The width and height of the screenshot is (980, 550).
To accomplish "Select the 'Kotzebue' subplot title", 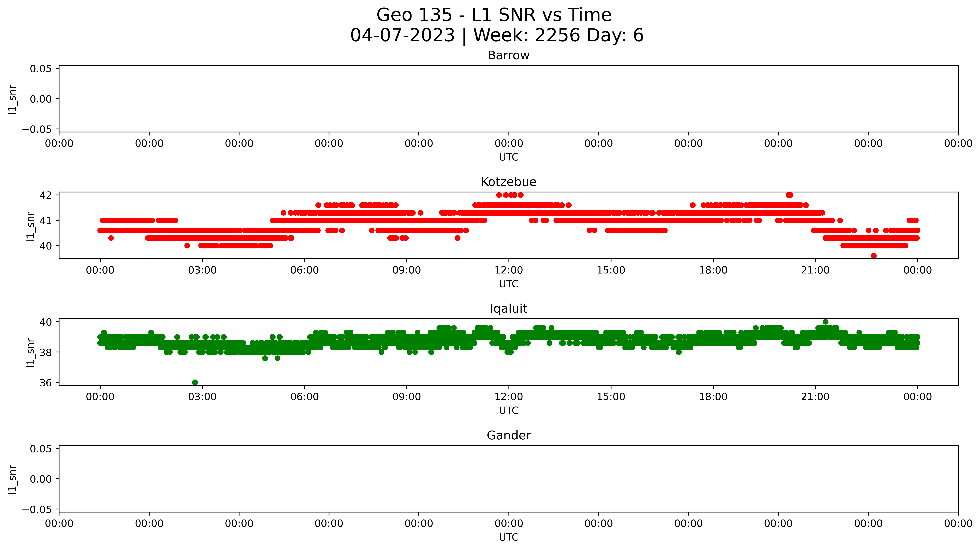I will (x=509, y=182).
